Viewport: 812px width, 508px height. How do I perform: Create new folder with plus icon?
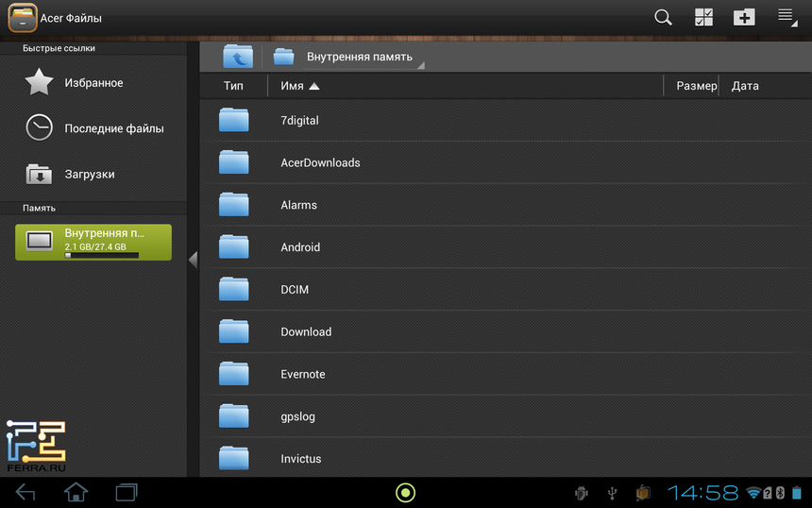click(744, 18)
